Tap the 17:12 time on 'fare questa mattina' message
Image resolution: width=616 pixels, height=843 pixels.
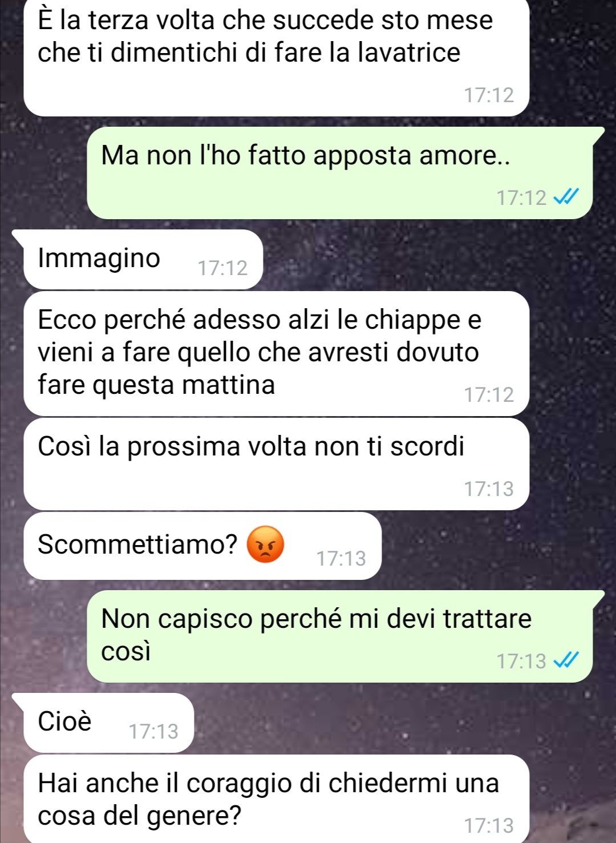tap(489, 394)
